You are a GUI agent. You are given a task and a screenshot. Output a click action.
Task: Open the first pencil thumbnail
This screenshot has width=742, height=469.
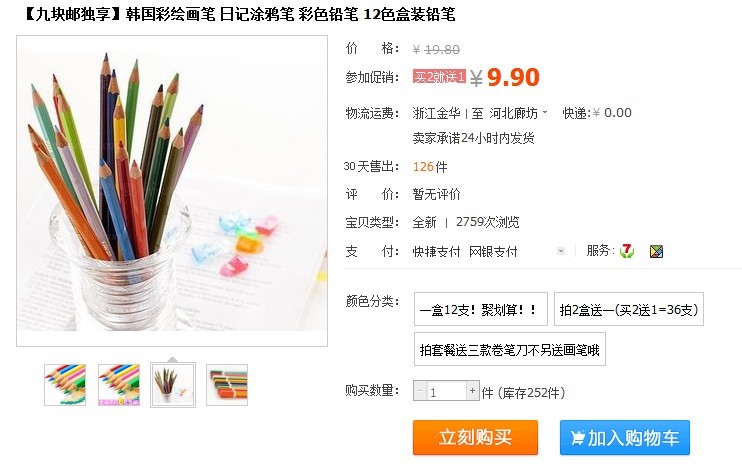65,385
